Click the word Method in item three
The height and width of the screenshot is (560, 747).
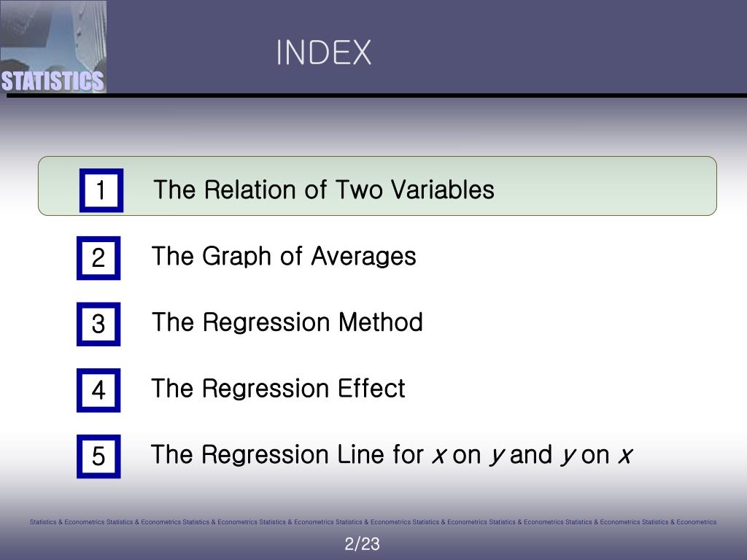pos(380,322)
